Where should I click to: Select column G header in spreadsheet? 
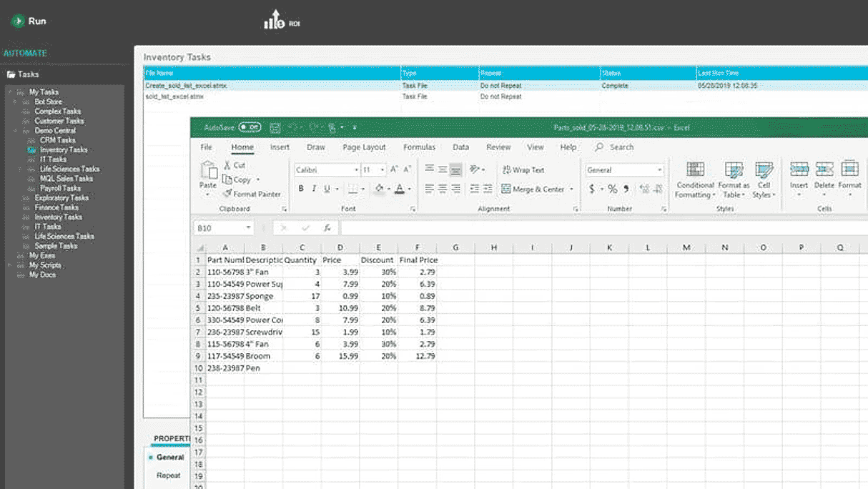(455, 247)
